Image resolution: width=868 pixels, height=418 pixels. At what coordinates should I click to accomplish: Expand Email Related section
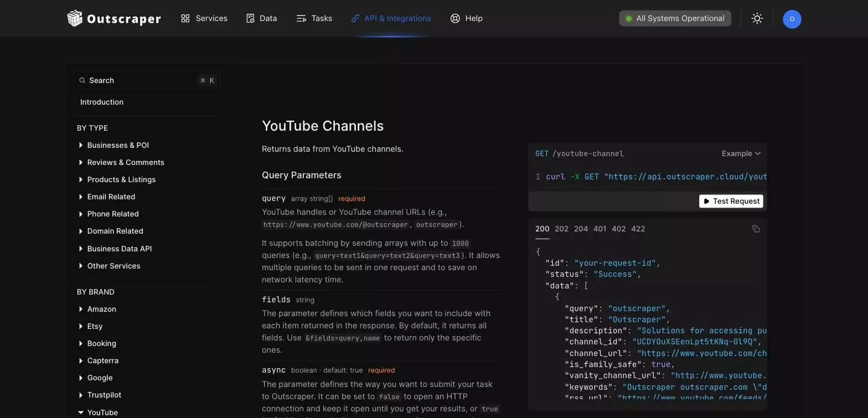[x=107, y=197]
